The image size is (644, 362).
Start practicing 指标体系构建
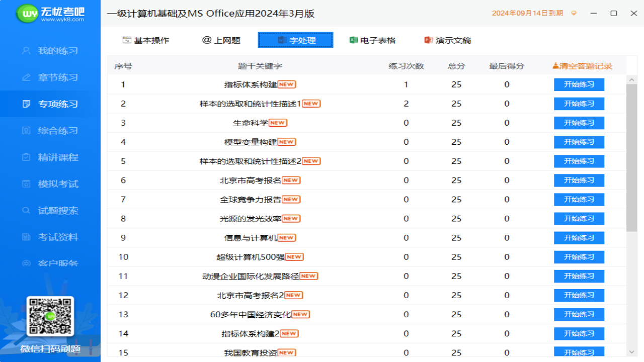coord(579,84)
